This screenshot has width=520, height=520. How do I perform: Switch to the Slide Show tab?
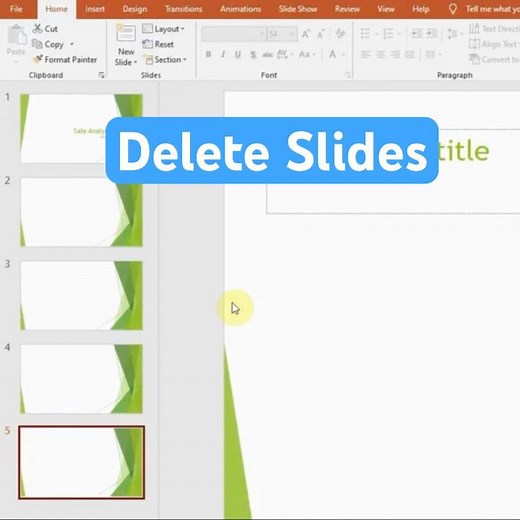pyautogui.click(x=298, y=9)
